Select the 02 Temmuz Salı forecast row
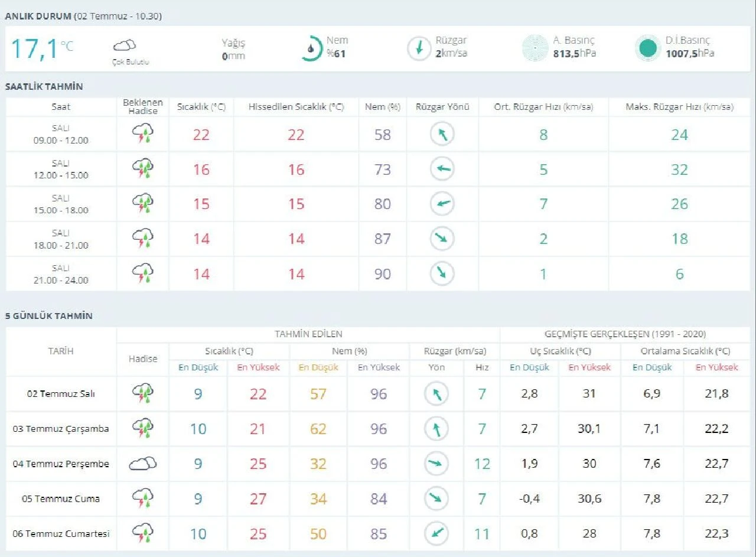756x557 pixels. pyautogui.click(x=61, y=393)
